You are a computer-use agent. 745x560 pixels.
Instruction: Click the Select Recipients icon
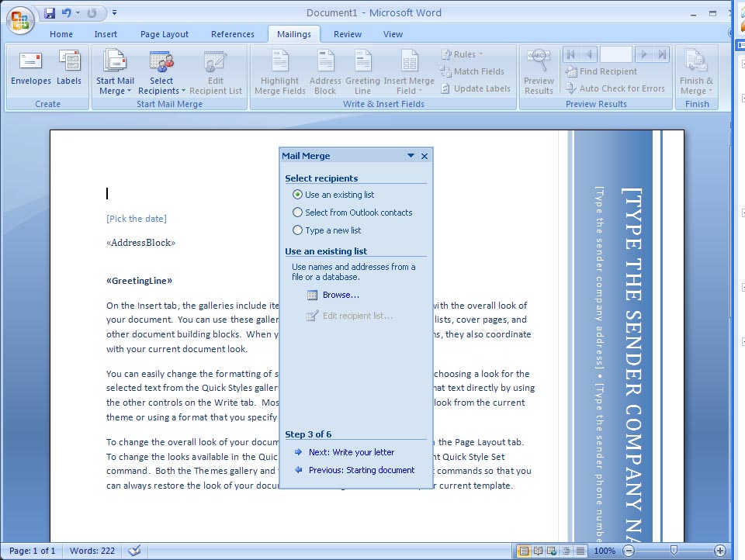(x=161, y=60)
